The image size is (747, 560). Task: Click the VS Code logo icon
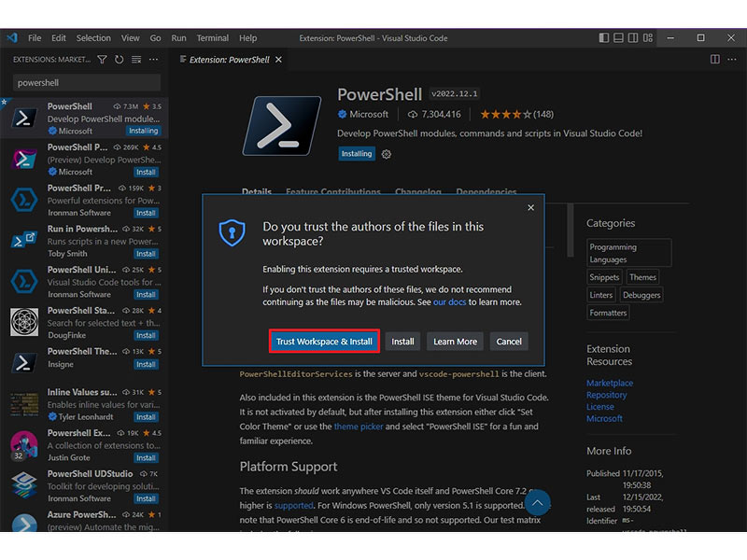[x=12, y=37]
